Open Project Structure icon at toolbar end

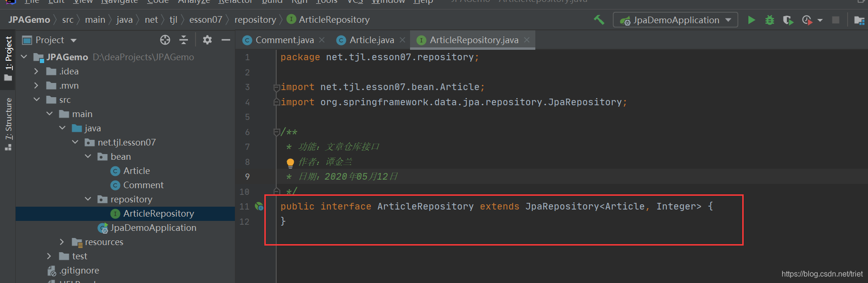point(859,20)
